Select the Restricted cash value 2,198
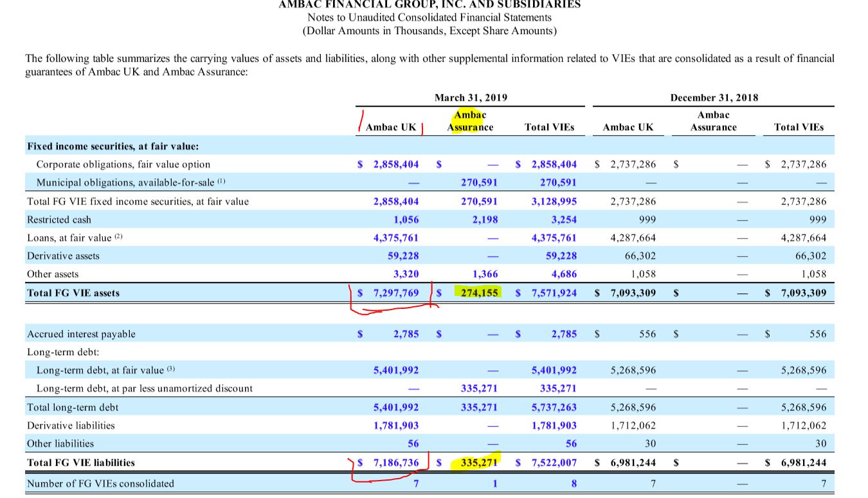868x498 pixels. coord(485,219)
